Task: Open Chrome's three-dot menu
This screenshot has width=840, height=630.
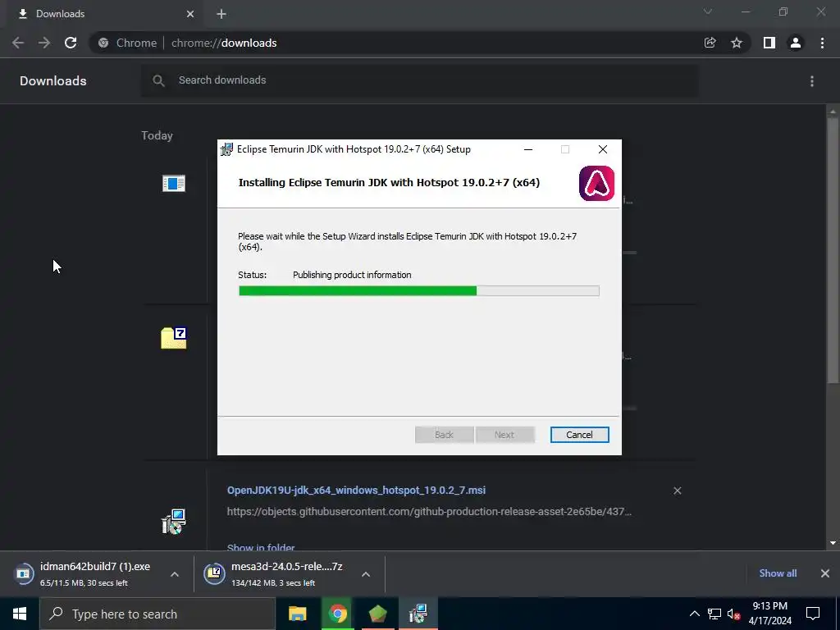Action: [822, 43]
